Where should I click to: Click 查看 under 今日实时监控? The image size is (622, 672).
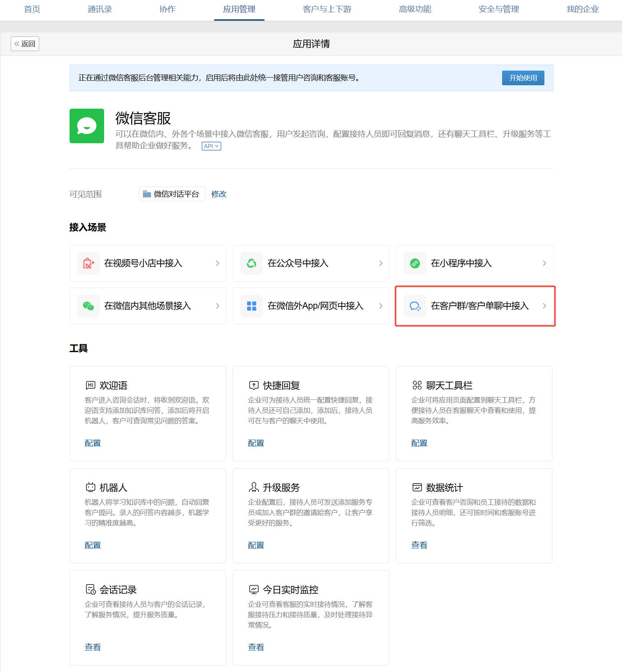256,647
